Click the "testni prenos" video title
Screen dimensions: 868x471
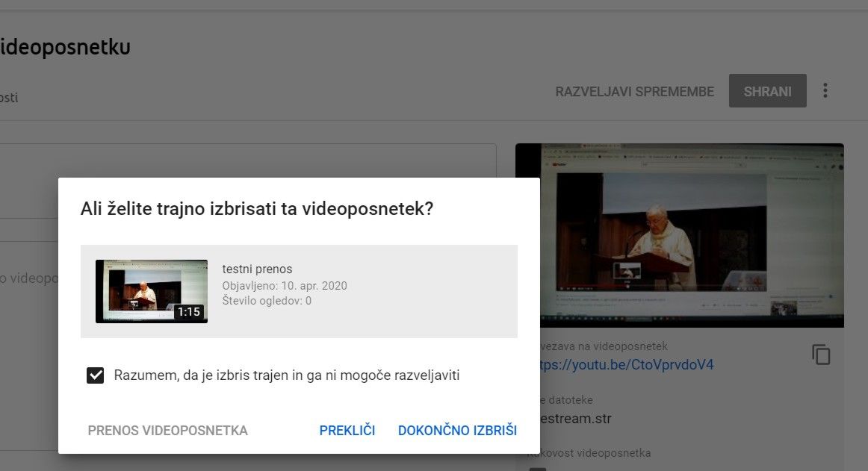pos(257,269)
